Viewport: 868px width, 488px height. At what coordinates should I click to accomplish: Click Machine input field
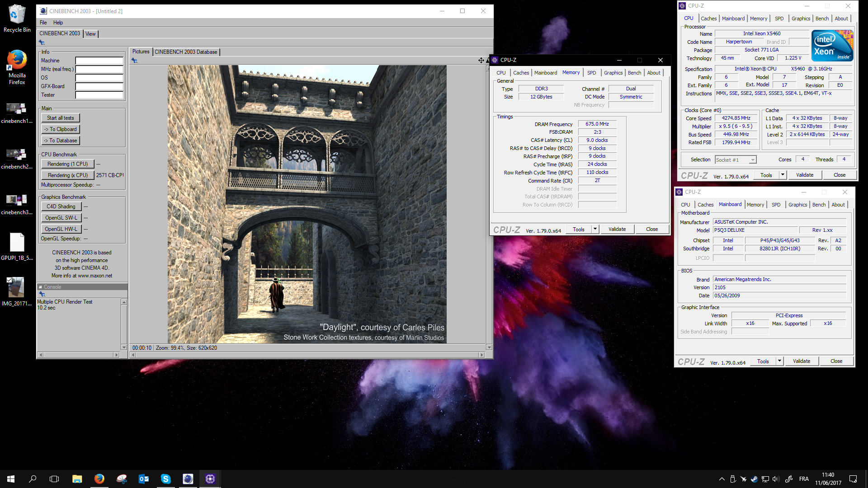[99, 61]
